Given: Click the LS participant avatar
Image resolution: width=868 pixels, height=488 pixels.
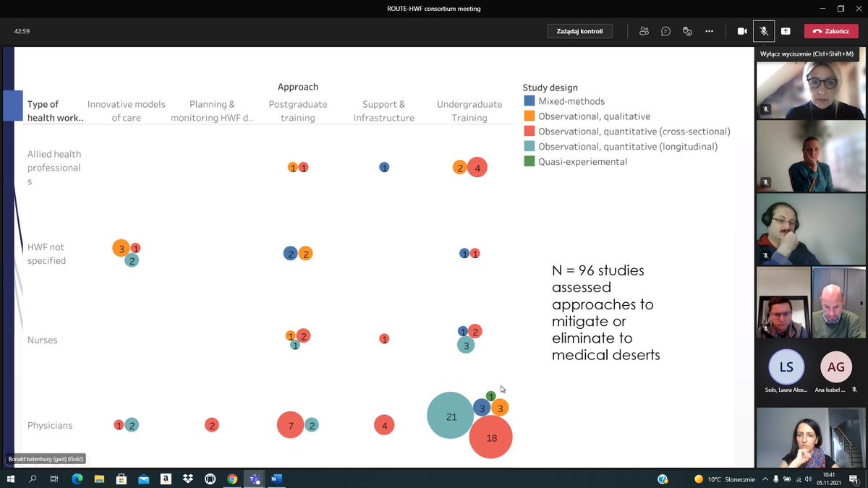Looking at the screenshot, I should coord(786,367).
